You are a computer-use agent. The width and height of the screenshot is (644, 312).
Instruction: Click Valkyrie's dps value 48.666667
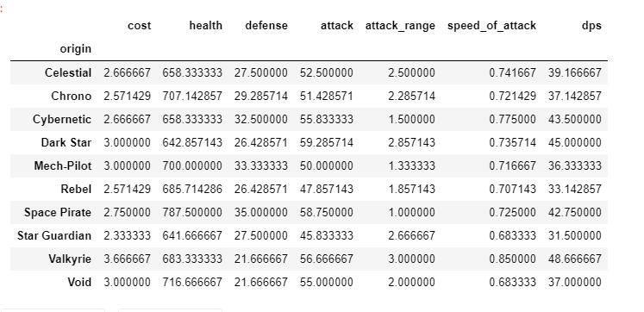point(574,259)
